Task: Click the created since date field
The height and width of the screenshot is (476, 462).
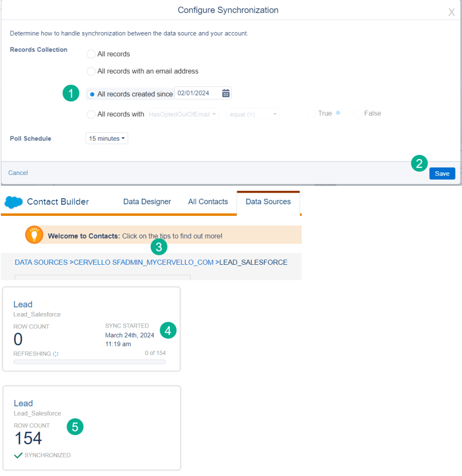Action: pyautogui.click(x=196, y=94)
